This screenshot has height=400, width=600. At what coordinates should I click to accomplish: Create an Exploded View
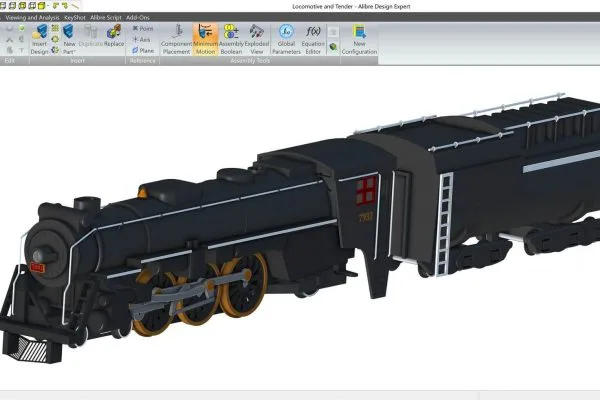(257, 39)
